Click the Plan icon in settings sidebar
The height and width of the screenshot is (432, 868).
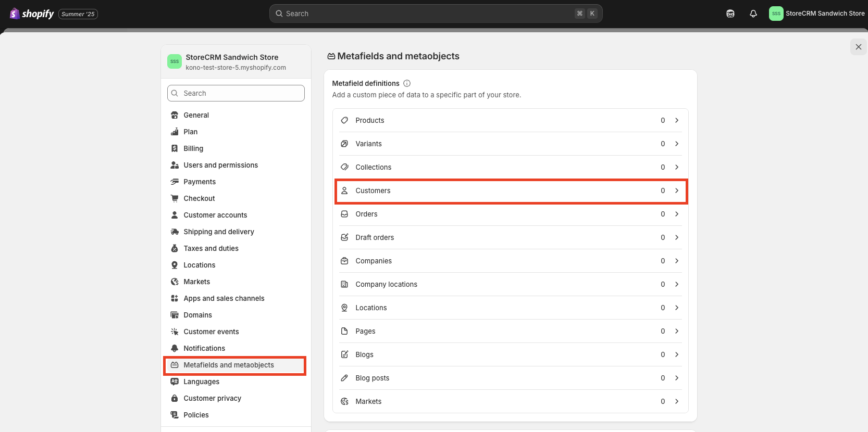point(175,132)
